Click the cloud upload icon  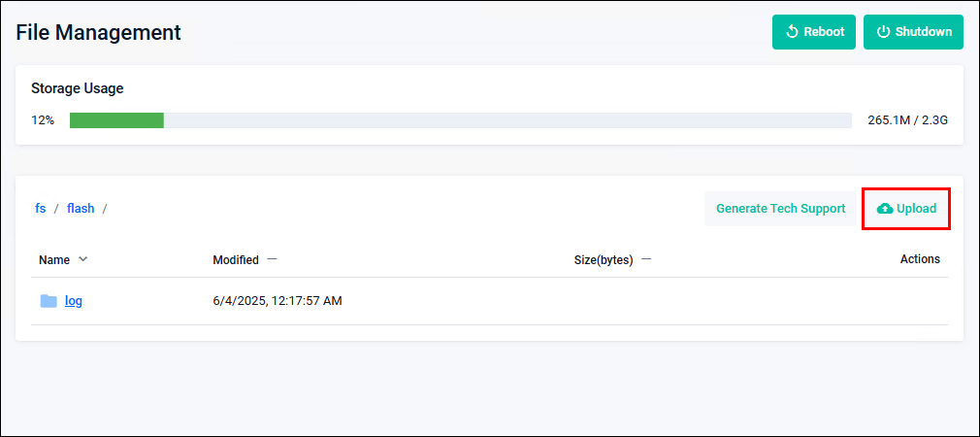coord(885,209)
